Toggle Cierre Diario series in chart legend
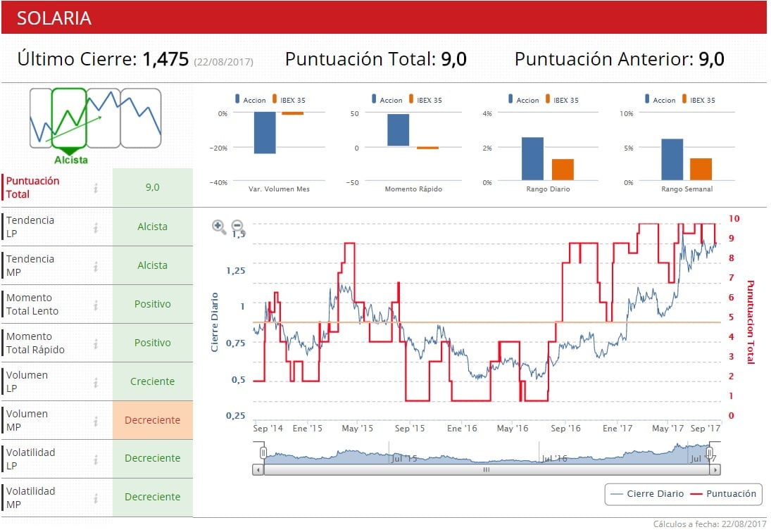The width and height of the screenshot is (771, 532). [647, 494]
